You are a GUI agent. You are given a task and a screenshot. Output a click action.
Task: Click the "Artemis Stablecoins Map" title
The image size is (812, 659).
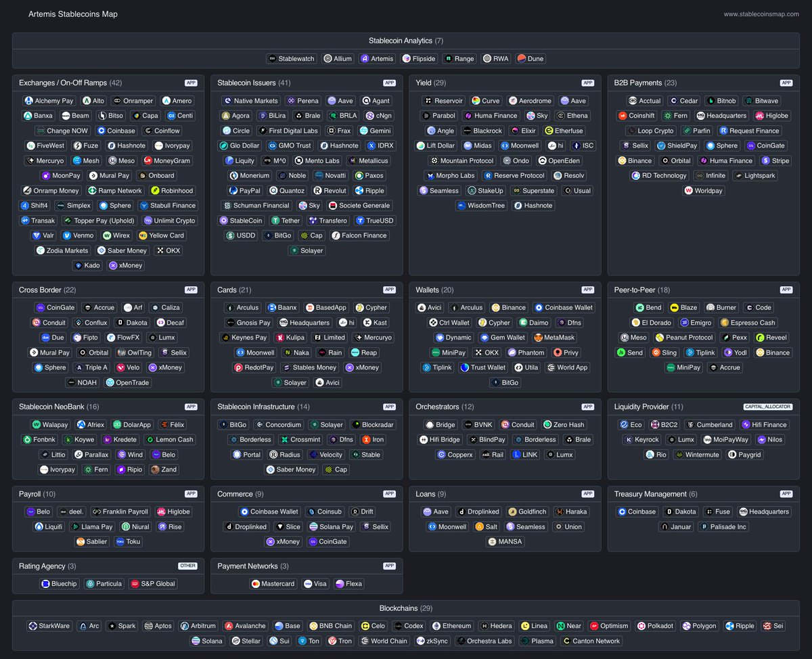click(72, 14)
